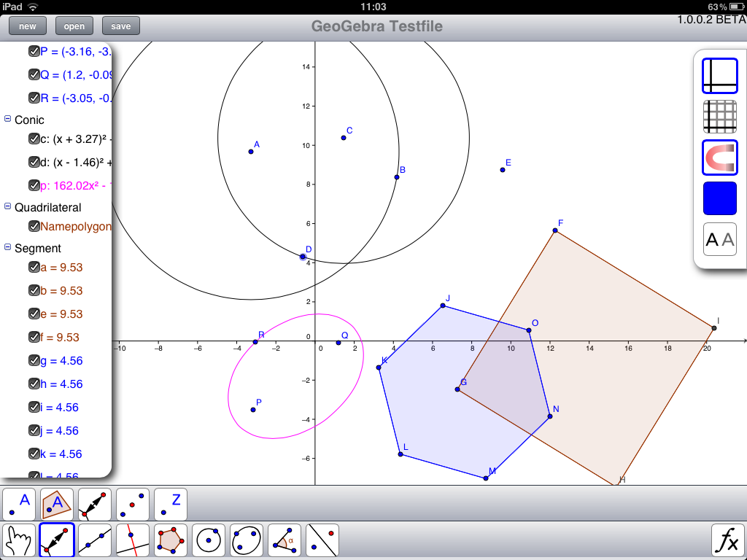Viewport: 747px width, 560px height.
Task: Click the blue background color swatch
Action: click(719, 198)
